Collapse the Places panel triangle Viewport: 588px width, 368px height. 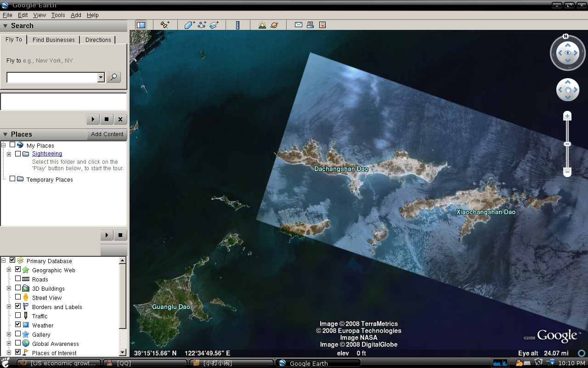coord(6,134)
